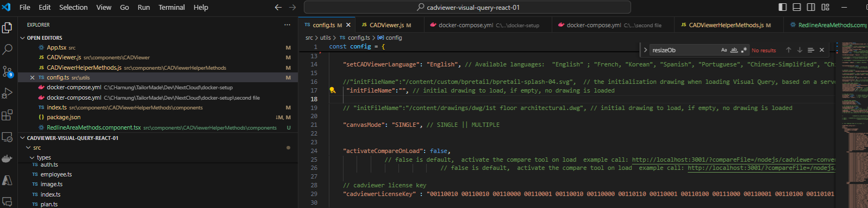Screen dimensions: 868x208
Task: Open RedlineAreaMethods.component.tsx from Open Editors
Action: click(x=158, y=127)
